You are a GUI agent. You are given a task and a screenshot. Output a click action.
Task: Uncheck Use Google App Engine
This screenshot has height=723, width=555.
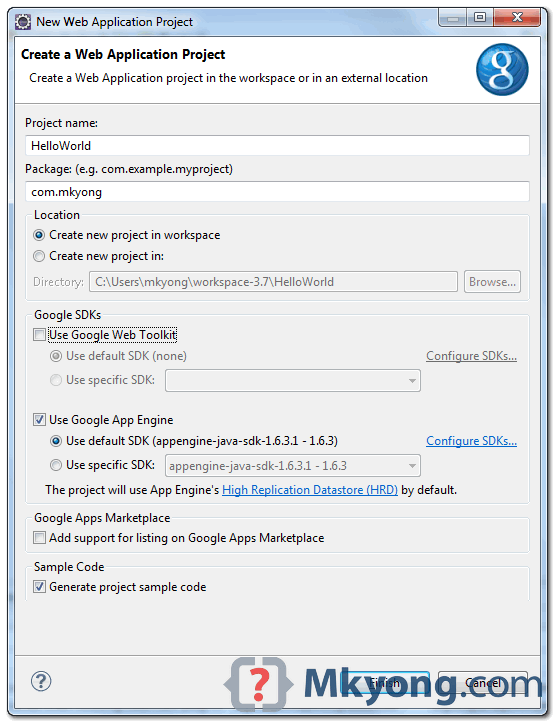(40, 420)
